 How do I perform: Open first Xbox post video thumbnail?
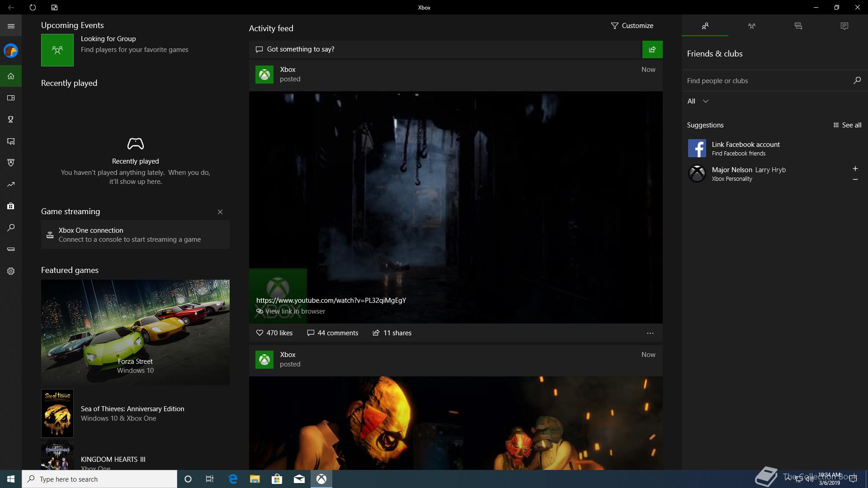[x=456, y=207]
